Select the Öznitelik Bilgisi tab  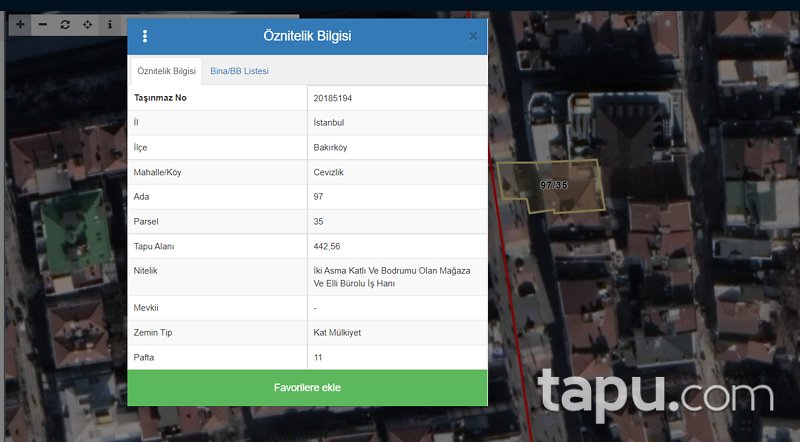tap(166, 71)
